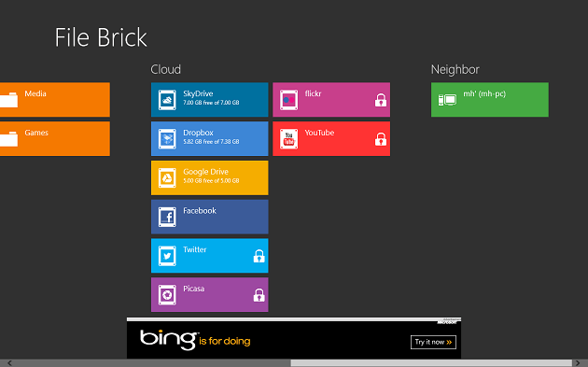
Task: Click the lock icon on Picasa tile
Action: (x=259, y=295)
